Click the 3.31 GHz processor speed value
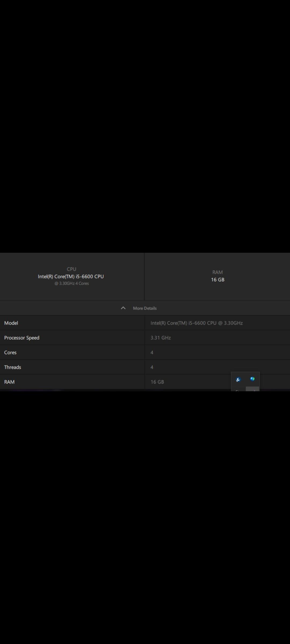290x644 pixels. (161, 338)
